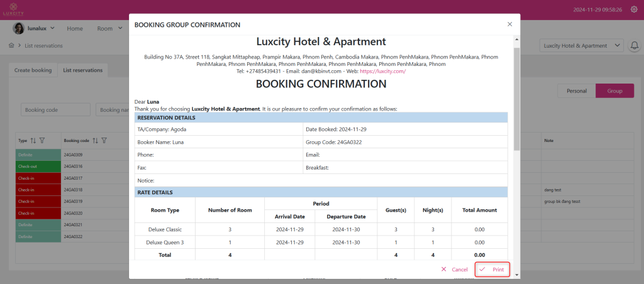The width and height of the screenshot is (644, 284).
Task: Click the home breadcrumb icon
Action: point(11,46)
